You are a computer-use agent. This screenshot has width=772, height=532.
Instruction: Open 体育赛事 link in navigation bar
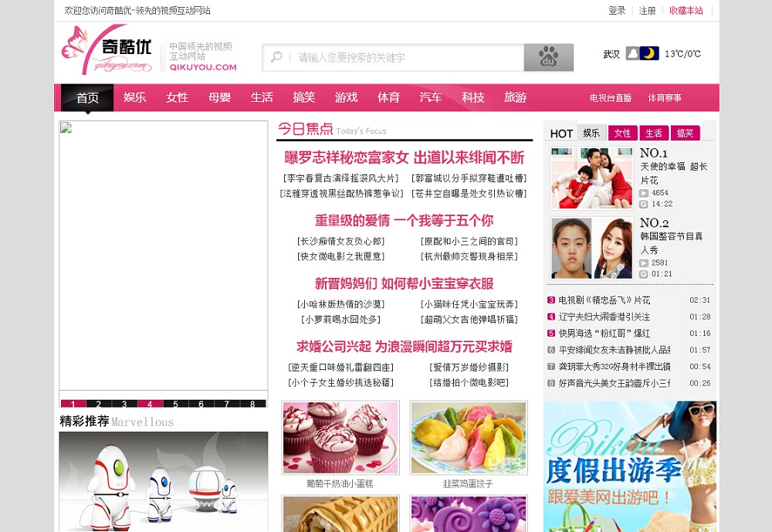tap(665, 98)
